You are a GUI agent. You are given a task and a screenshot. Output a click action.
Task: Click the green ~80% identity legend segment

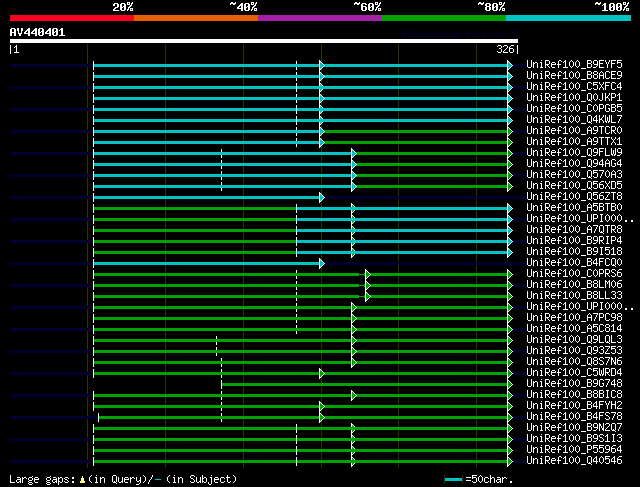(x=444, y=18)
